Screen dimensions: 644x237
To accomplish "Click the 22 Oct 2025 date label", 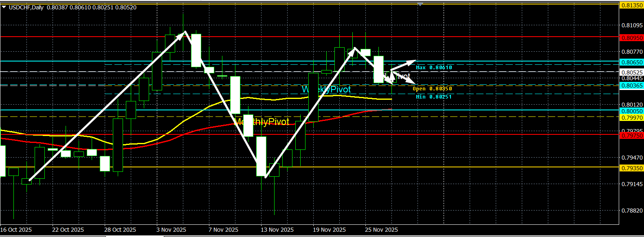I will 68,230.
